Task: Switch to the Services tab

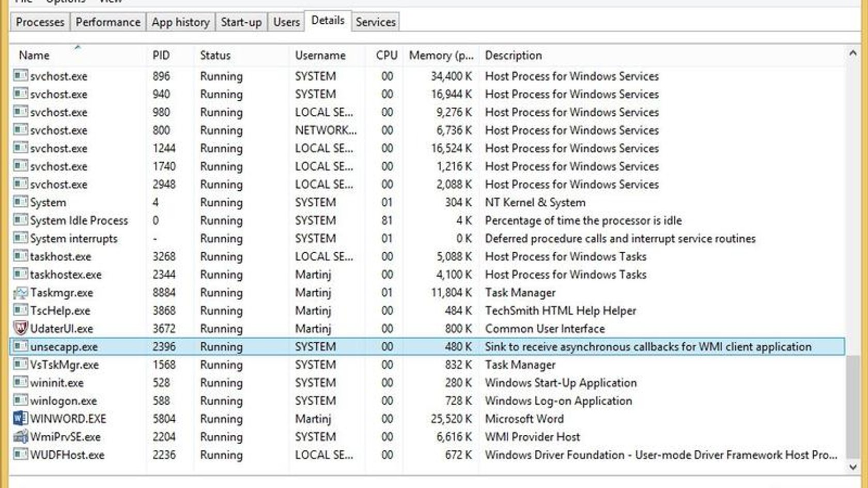Action: click(376, 22)
